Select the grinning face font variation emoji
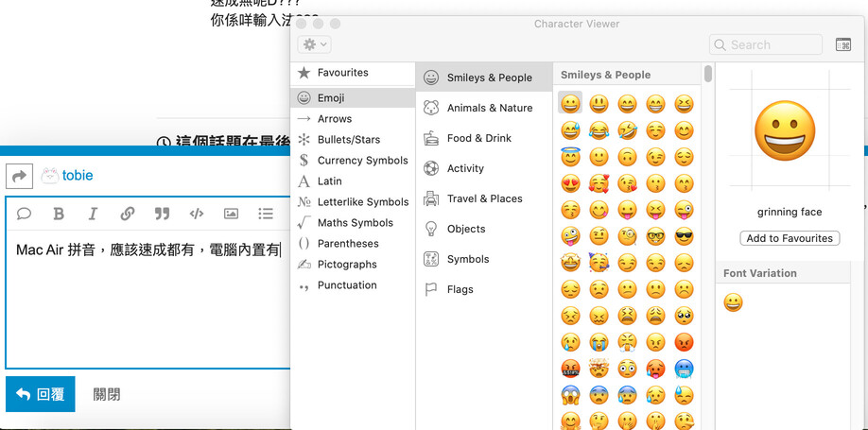 pyautogui.click(x=733, y=302)
